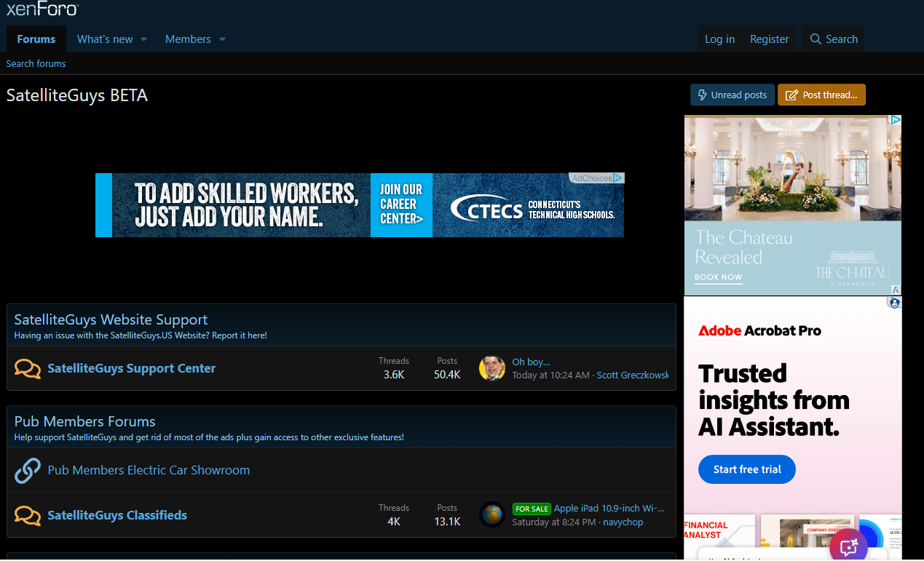The image size is (924, 561).
Task: Open the latest thread Oh boy...
Action: (x=531, y=362)
